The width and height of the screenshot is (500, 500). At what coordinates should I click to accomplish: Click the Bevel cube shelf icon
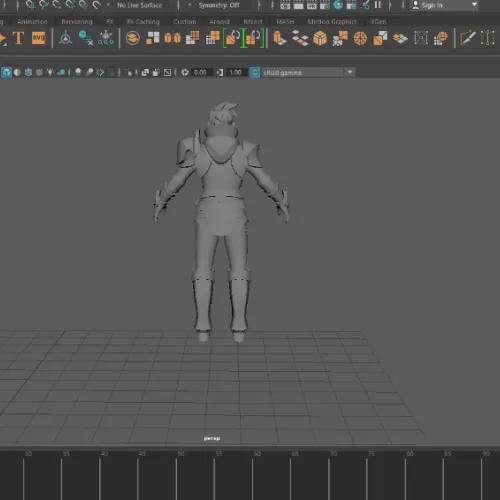click(x=320, y=38)
